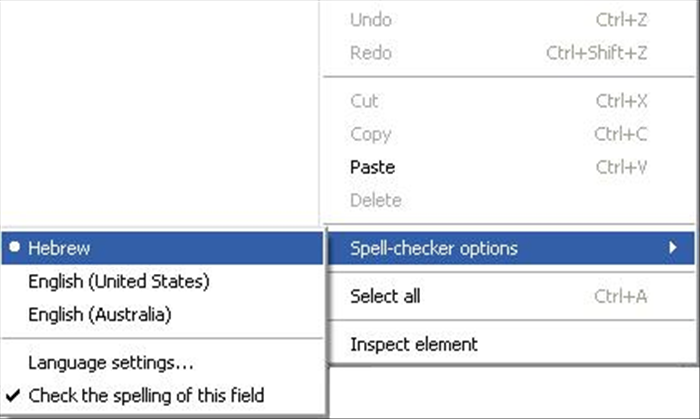Viewport: 700px width, 419px height.
Task: Click the Ctrl+Shift+Z shortcut label
Action: tap(596, 53)
